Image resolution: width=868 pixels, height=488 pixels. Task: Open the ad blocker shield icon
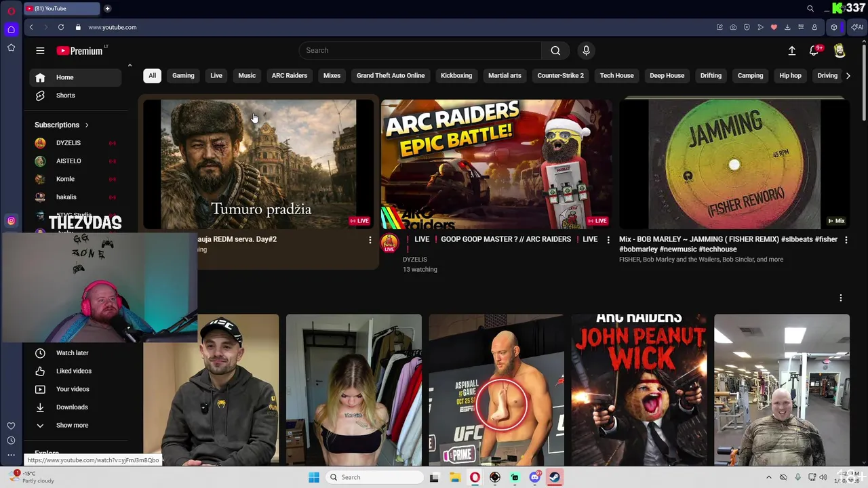coord(747,27)
